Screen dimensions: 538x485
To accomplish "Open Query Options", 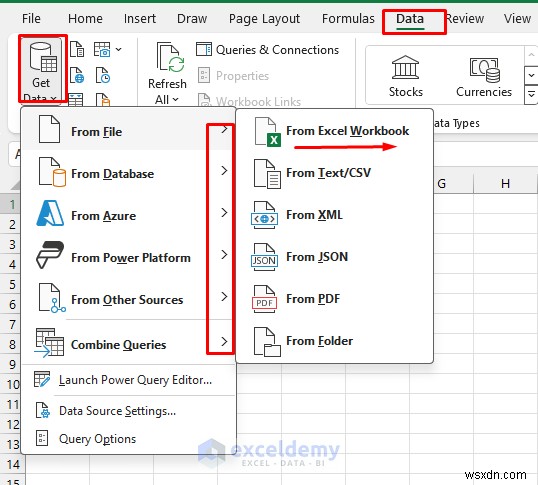I will pos(129,439).
